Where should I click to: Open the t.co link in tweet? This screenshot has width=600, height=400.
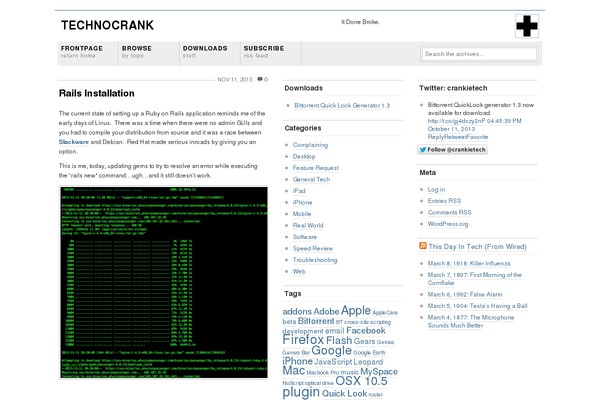click(x=456, y=121)
